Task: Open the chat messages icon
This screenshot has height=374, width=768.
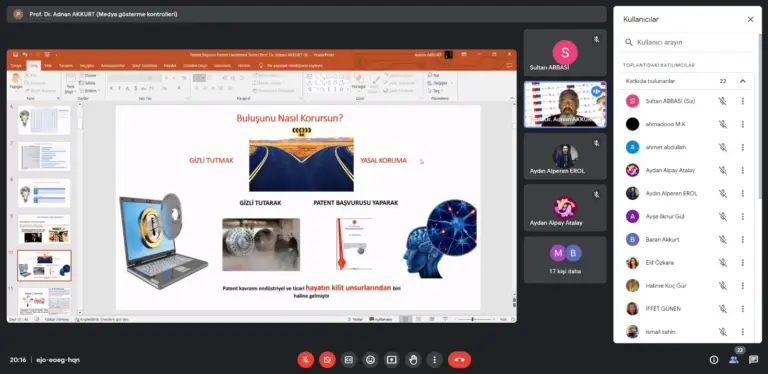Action: pos(753,360)
